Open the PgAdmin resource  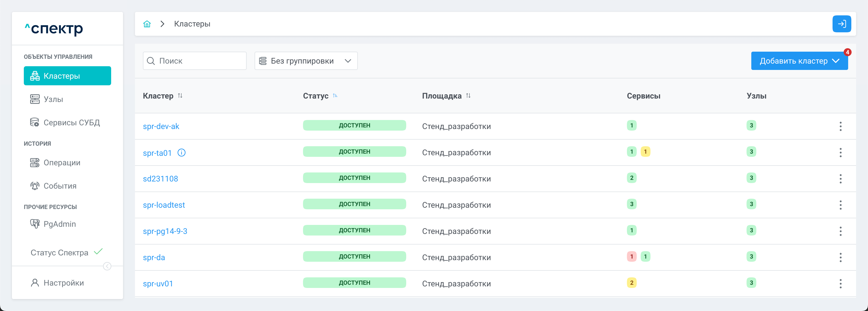pyautogui.click(x=59, y=224)
